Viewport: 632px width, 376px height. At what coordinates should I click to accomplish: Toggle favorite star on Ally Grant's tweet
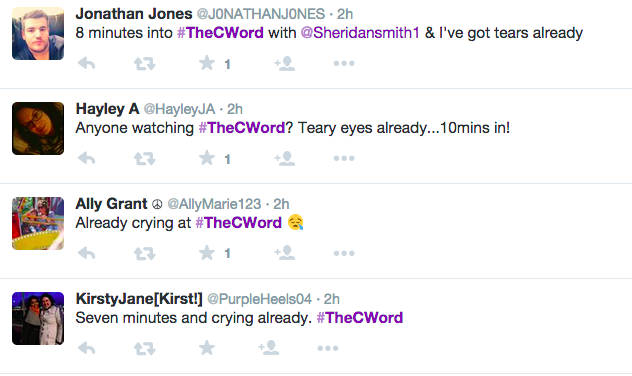coord(207,253)
